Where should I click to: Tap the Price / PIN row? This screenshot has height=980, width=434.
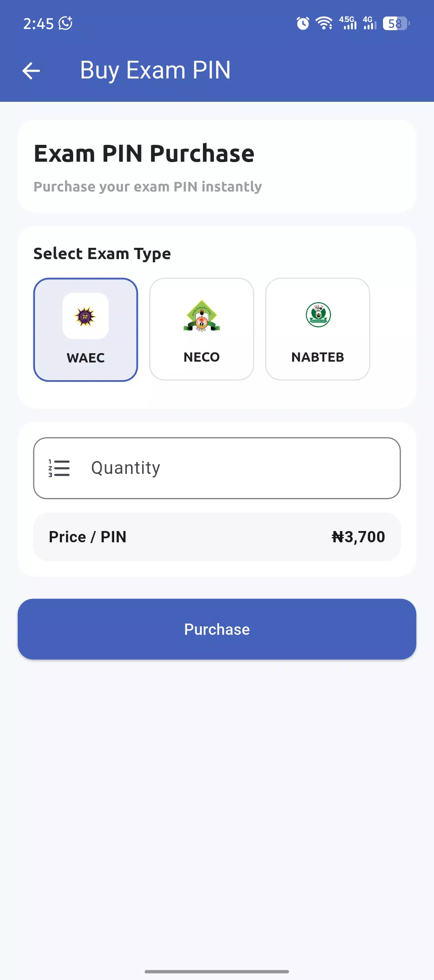tap(217, 537)
